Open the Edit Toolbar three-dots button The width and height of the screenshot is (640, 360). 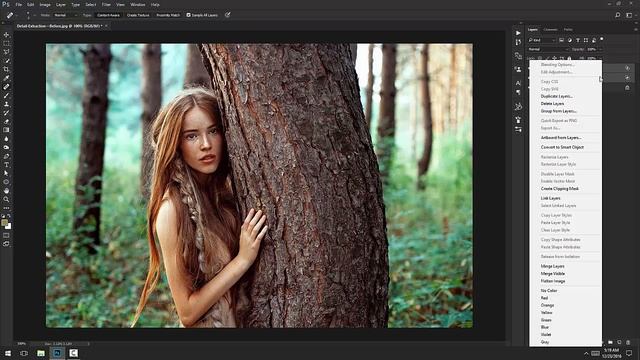[x=6, y=208]
